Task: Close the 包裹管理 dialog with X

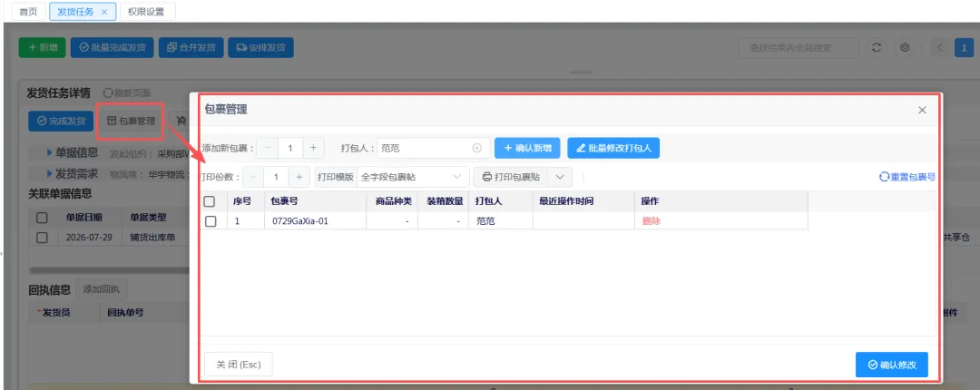Action: pos(922,110)
